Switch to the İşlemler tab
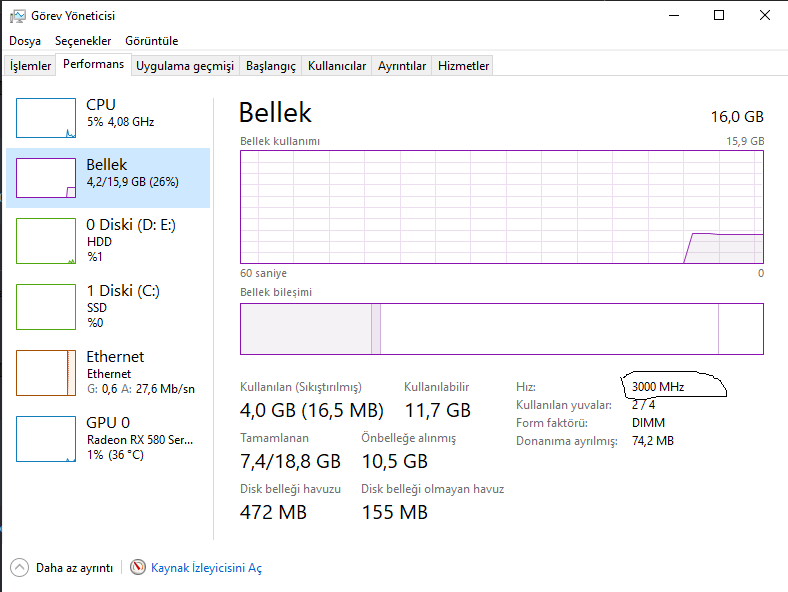 (x=30, y=66)
